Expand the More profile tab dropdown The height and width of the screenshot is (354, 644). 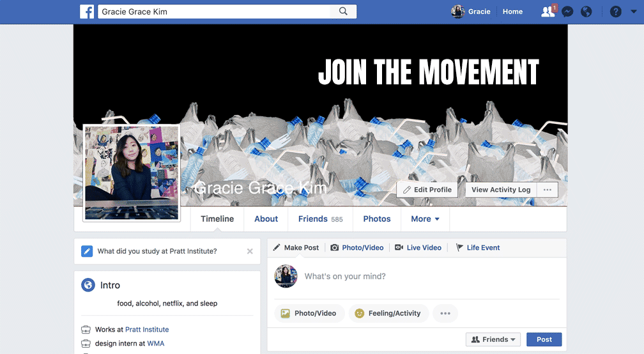(x=425, y=219)
